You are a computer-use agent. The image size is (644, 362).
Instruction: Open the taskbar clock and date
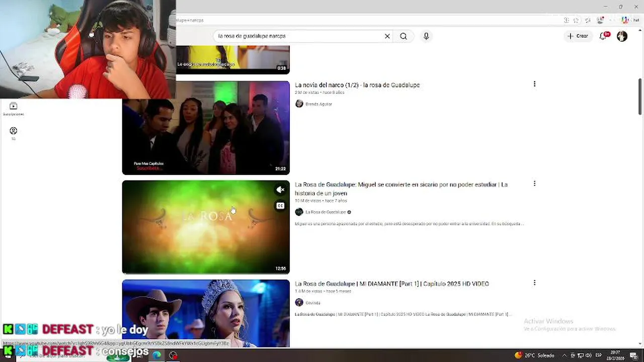[x=616, y=355]
